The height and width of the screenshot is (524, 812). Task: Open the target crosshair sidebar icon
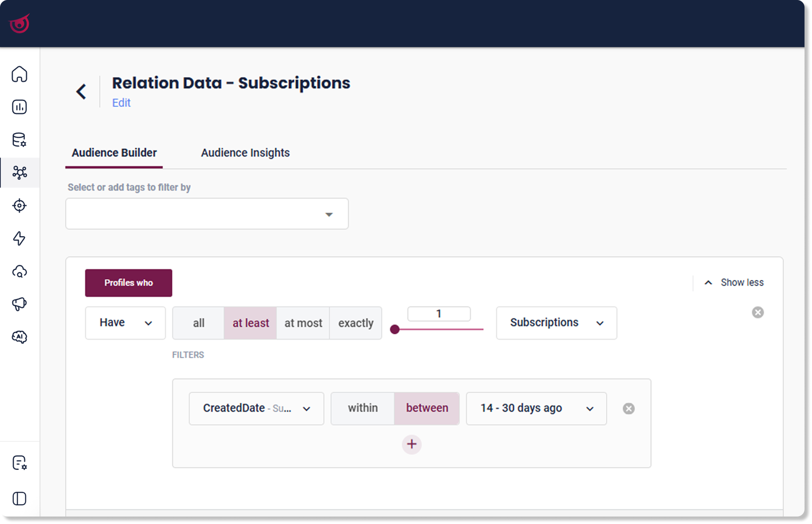coord(19,206)
